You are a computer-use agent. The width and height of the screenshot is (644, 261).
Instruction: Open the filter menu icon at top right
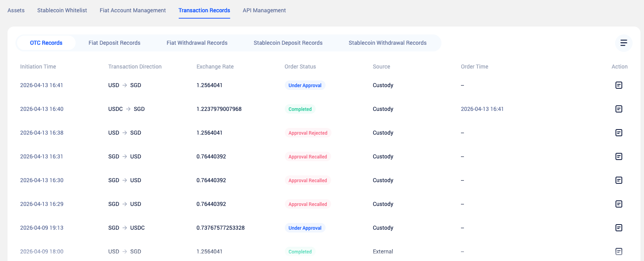(x=623, y=43)
